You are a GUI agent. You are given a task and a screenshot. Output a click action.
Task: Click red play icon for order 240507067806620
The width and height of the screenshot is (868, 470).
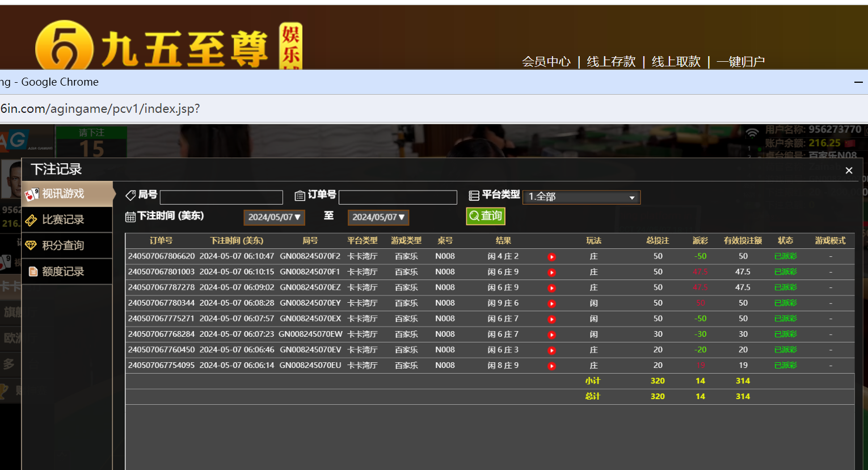[551, 257]
